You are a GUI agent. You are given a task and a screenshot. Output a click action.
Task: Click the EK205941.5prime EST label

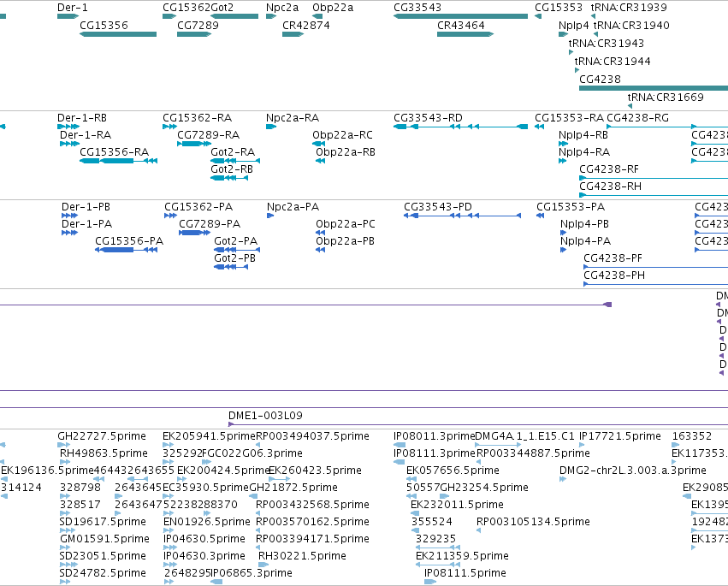click(209, 436)
